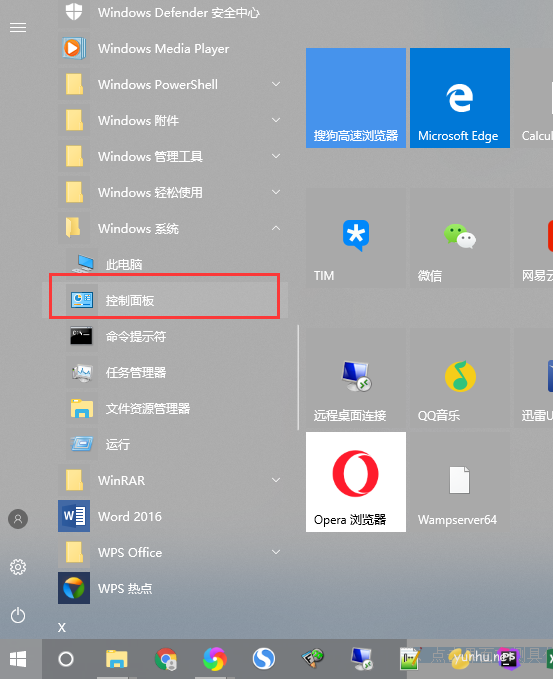Click Windows 系统 folder icon
553x679 pixels.
coord(73,228)
